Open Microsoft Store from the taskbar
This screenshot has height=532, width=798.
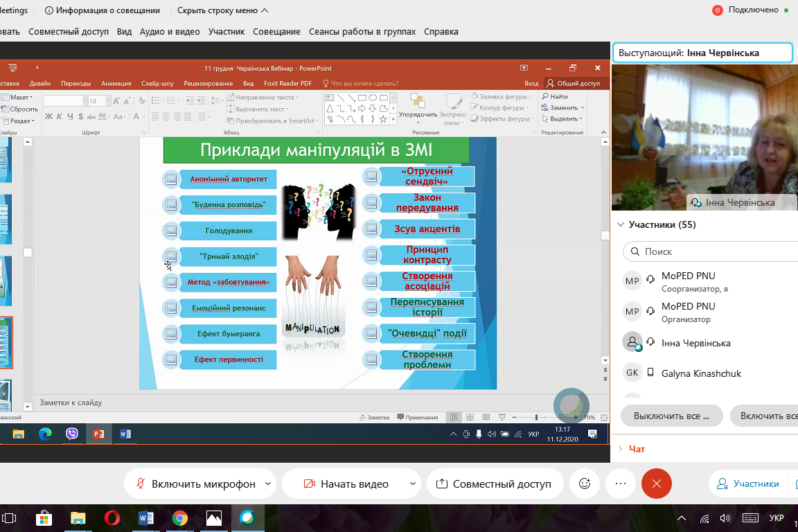(44, 518)
